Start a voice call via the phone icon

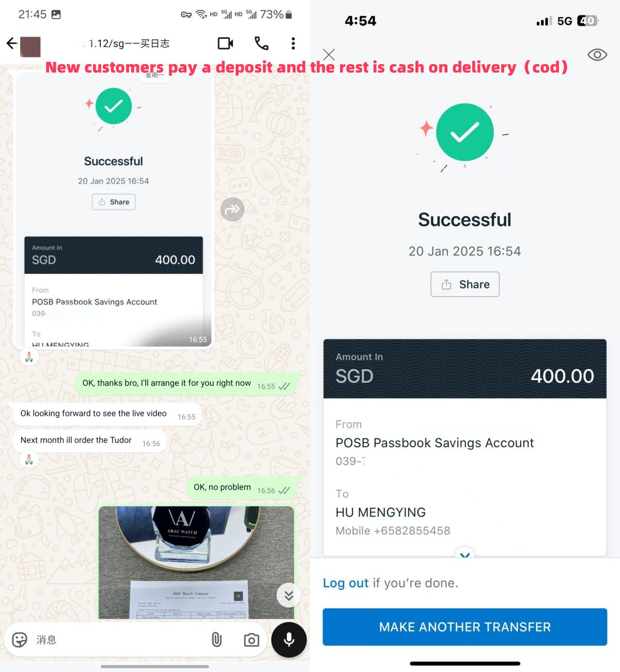tap(261, 43)
